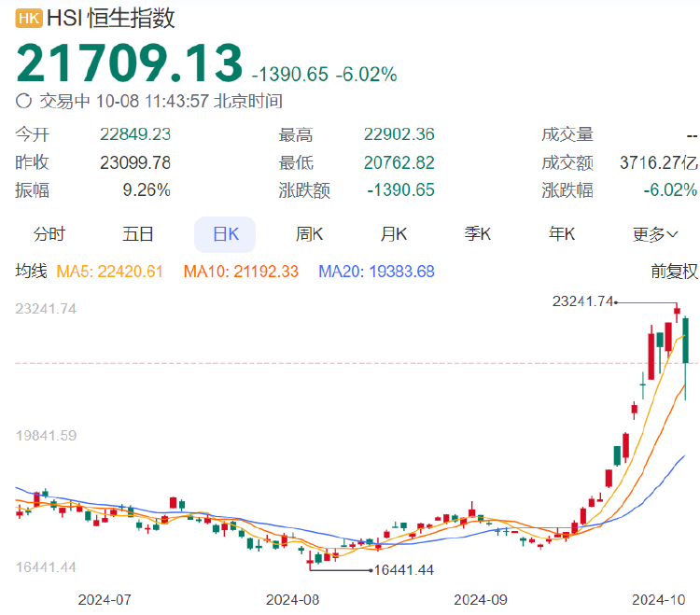This screenshot has height=615, width=700.
Task: Click the MA10: 21192.33 indicator label
Action: click(x=241, y=272)
